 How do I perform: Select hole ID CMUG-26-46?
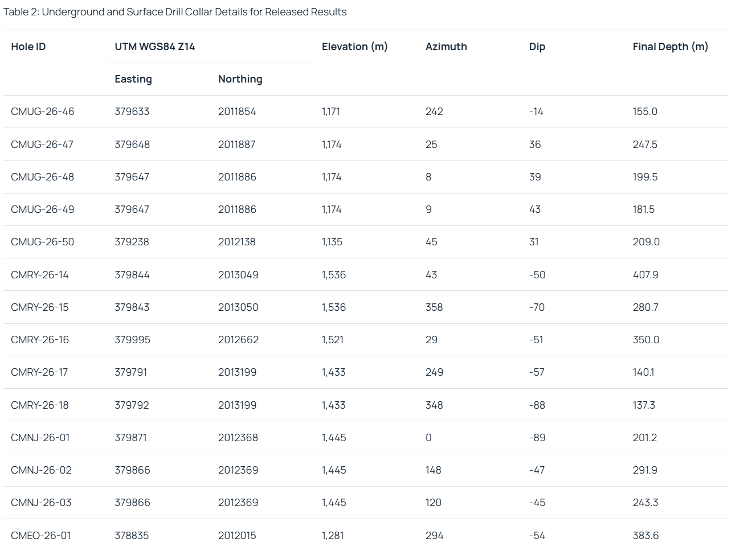tap(43, 112)
